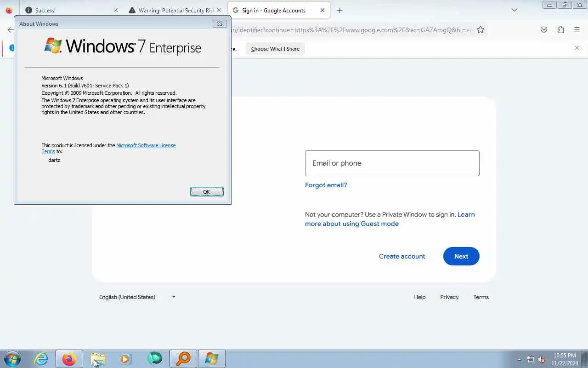Expand the list all tabs chevron
This screenshot has width=588, height=368.
tap(514, 10)
